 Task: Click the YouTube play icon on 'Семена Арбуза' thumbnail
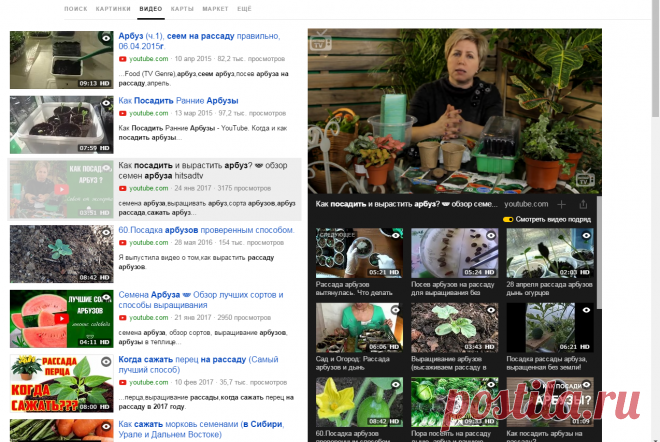[61, 319]
